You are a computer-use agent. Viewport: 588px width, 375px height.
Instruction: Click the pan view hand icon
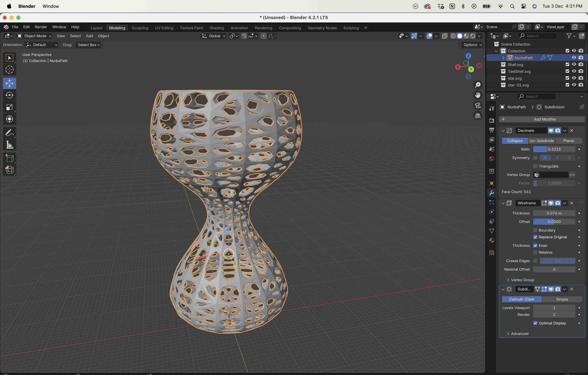click(x=478, y=95)
